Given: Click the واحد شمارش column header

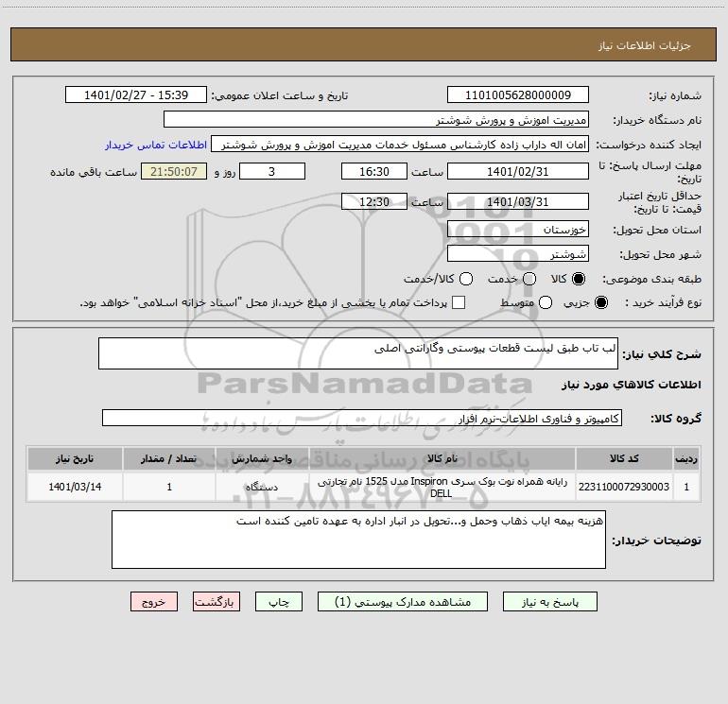Looking at the screenshot, I should click(262, 458).
